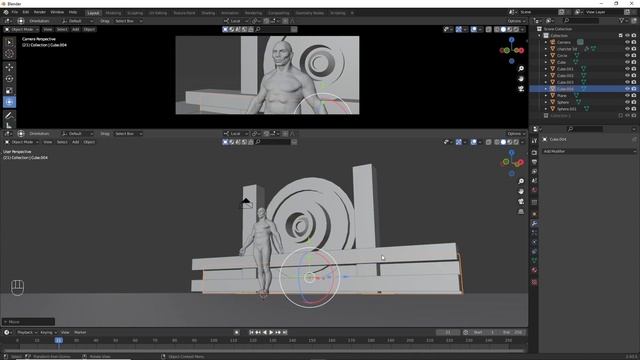Open Object Mode dropdown in User Perspective viewport
This screenshot has width=640, height=360.
(x=22, y=142)
